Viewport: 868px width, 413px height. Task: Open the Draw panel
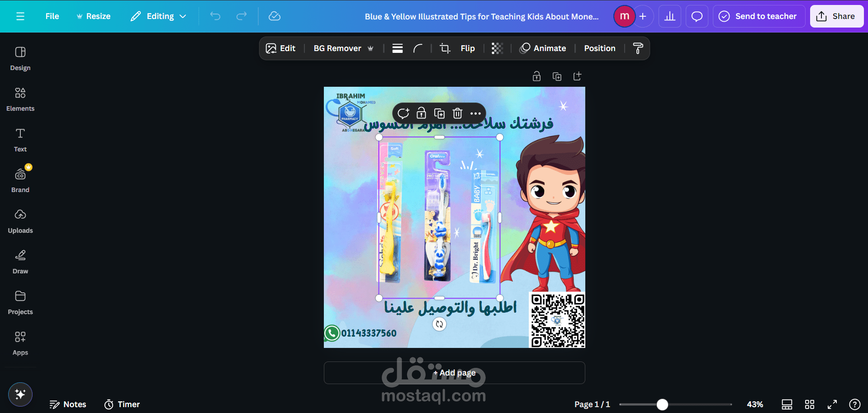(x=20, y=262)
